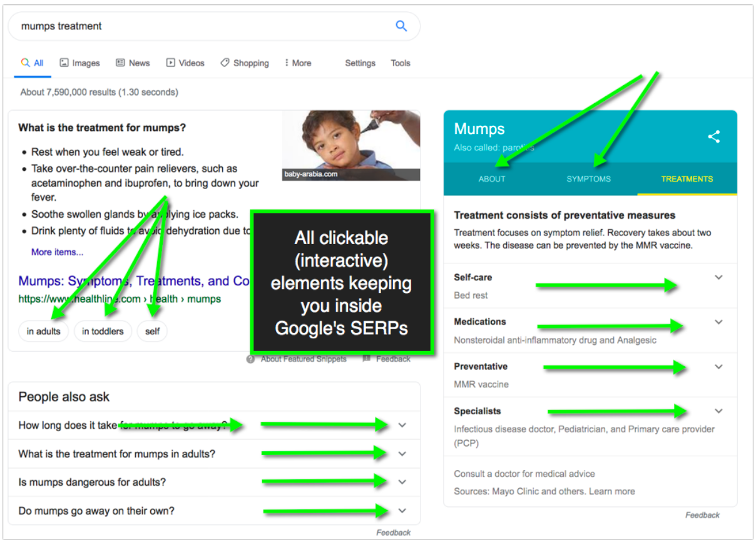
Task: Select the Shopping tag icon
Action: point(224,63)
